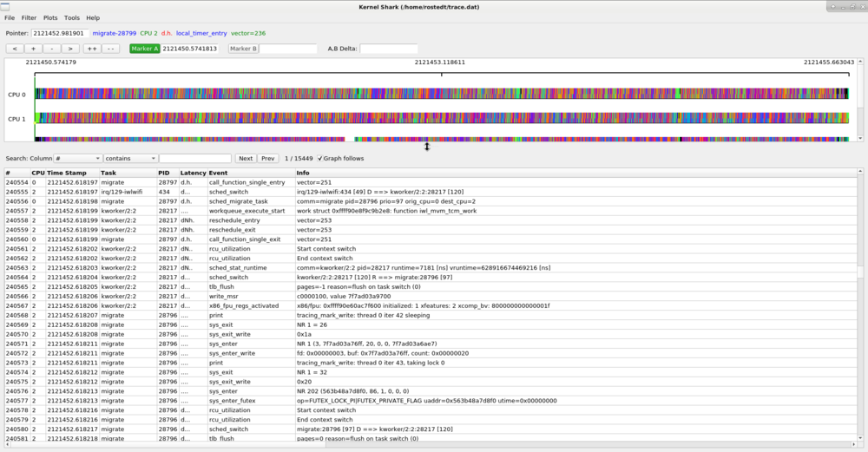Click the graph area scroll down arrow
This screenshot has height=452, width=868.
click(859, 138)
